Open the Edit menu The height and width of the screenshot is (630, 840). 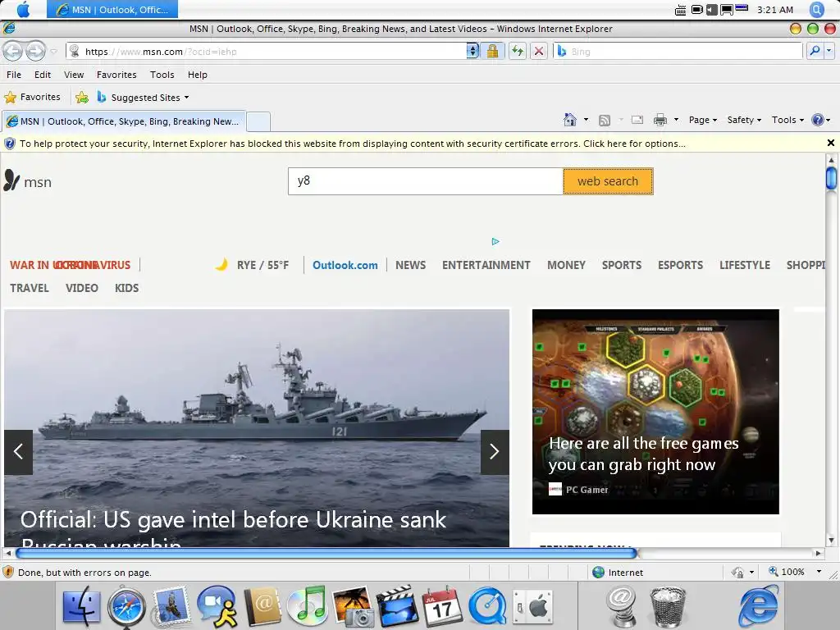(x=43, y=75)
